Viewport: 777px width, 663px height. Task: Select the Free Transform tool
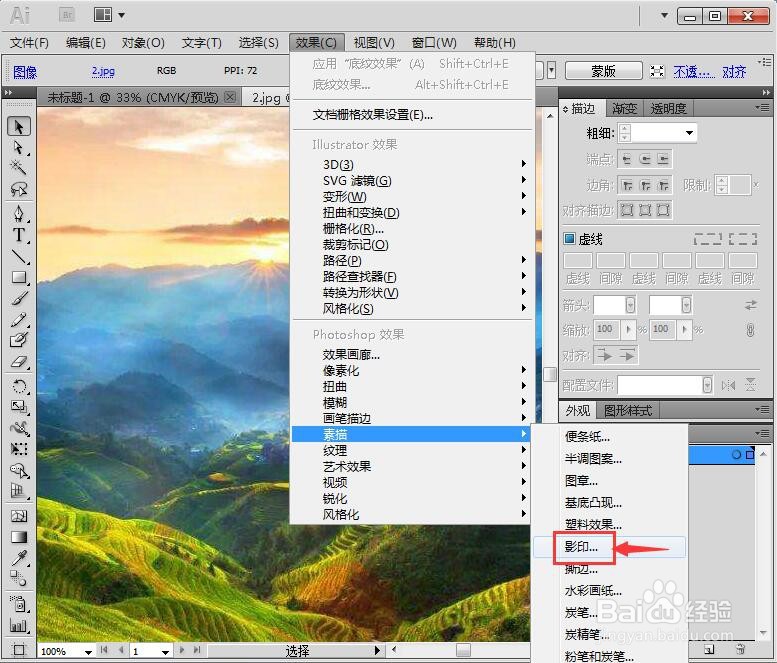[x=19, y=449]
